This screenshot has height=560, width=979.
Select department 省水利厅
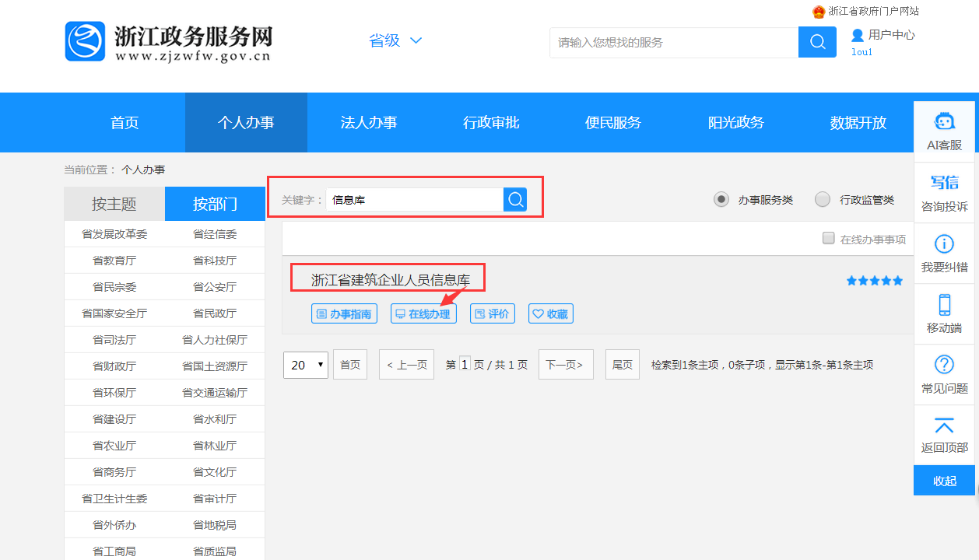pos(215,419)
